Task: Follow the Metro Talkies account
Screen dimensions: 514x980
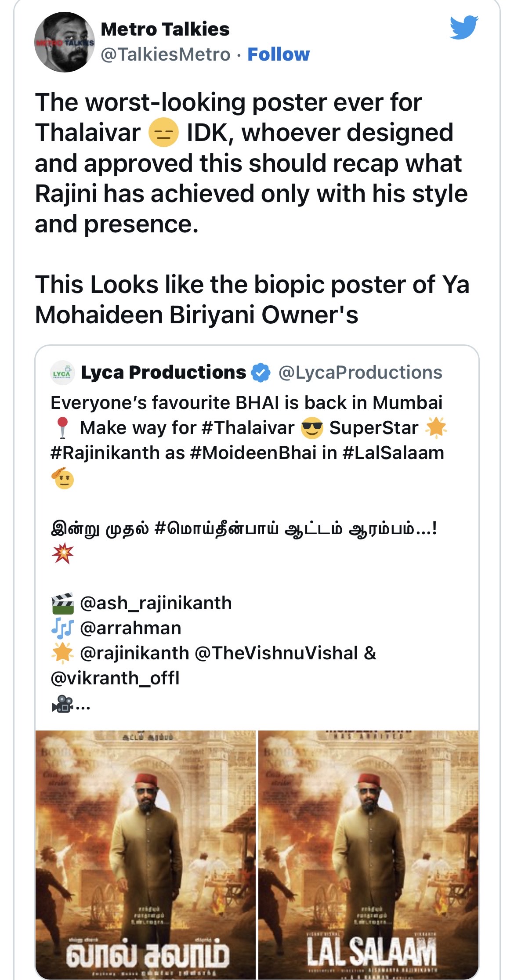Action: click(x=279, y=54)
